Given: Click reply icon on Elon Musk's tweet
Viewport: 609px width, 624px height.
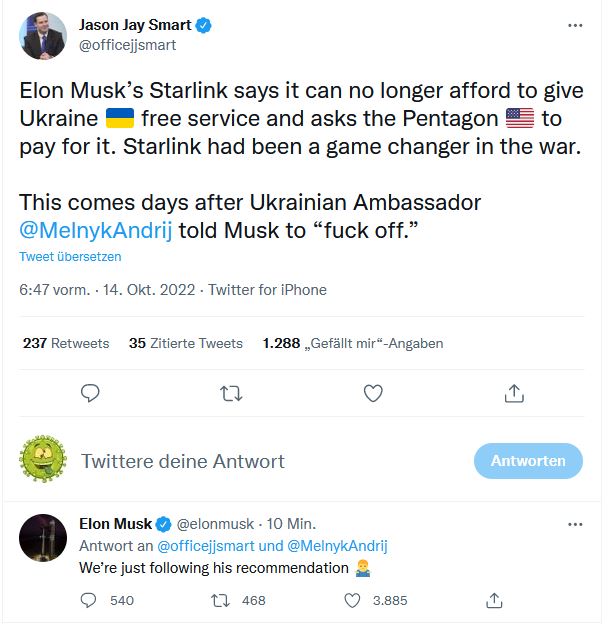Looking at the screenshot, I should 89,600.
